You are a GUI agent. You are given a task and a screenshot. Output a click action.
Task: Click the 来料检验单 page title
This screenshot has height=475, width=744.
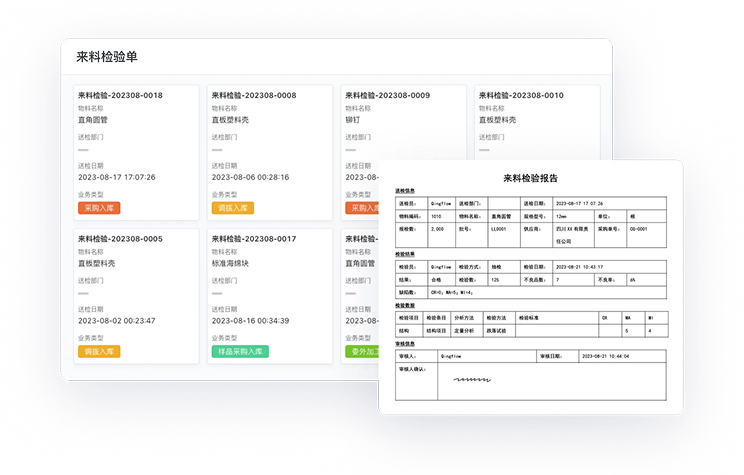[107, 57]
